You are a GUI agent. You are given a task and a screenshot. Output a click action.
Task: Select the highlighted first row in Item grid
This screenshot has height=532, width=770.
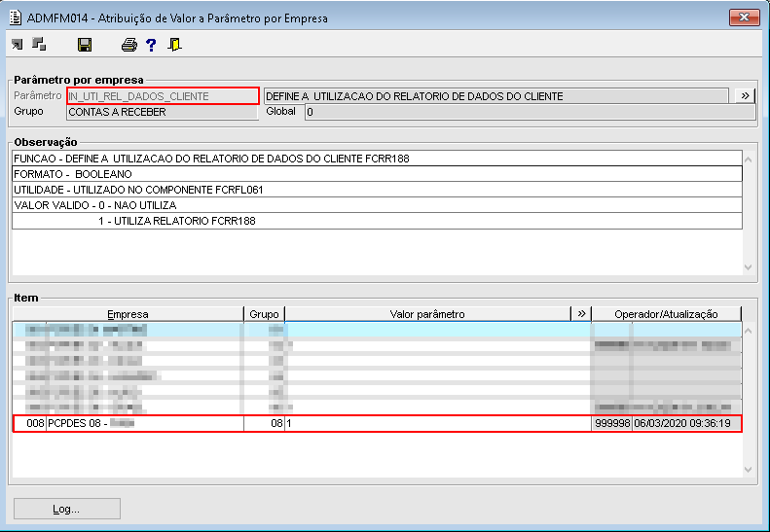click(x=377, y=330)
